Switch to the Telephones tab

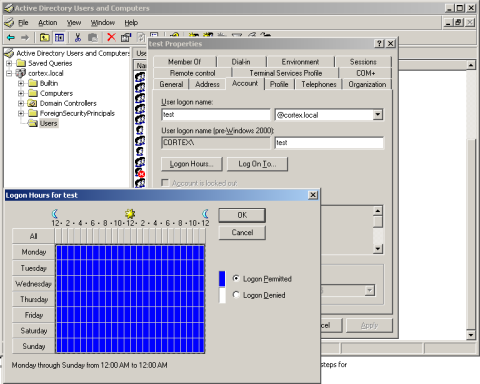(319, 84)
